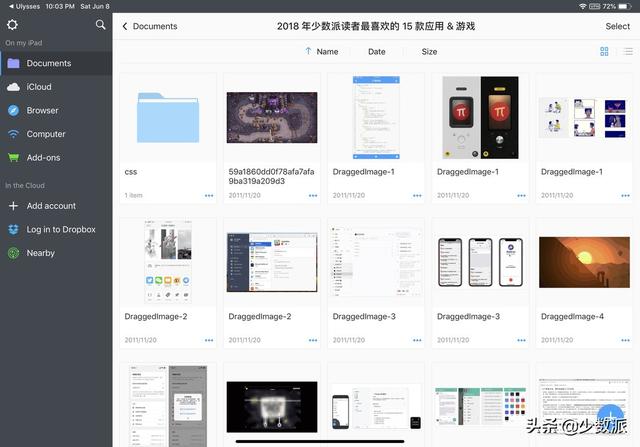Open the split settings screens thumbnail
The width and height of the screenshot is (640, 447).
coord(168,406)
